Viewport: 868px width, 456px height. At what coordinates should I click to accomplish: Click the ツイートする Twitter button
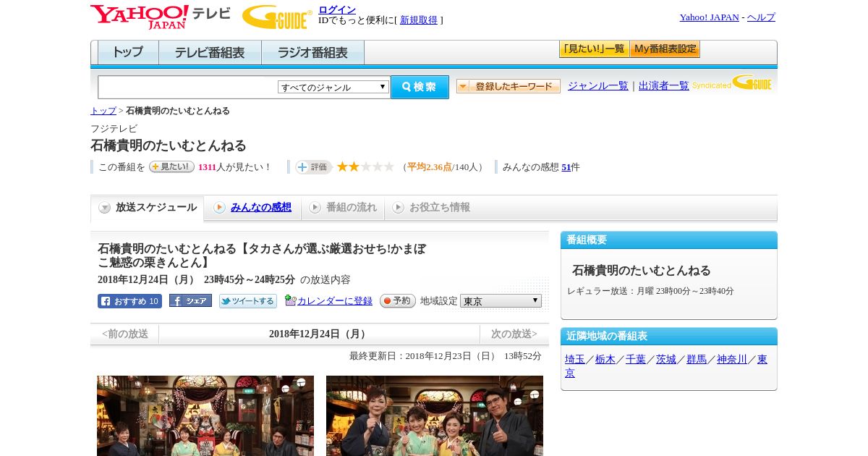click(248, 301)
